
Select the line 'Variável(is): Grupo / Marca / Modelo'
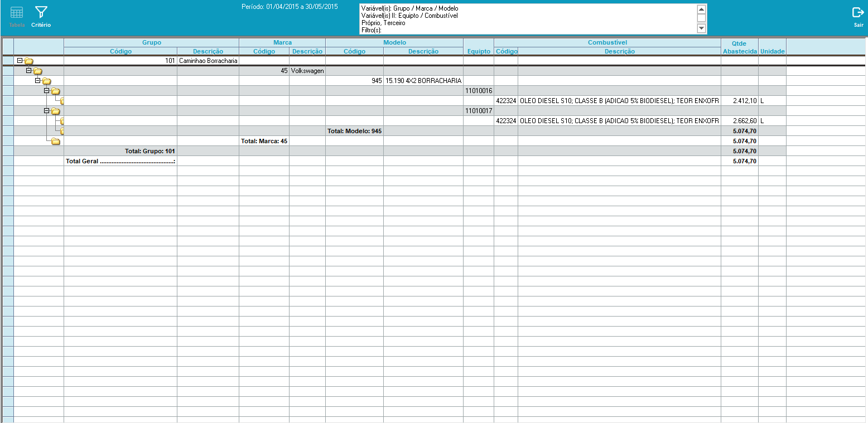409,8
